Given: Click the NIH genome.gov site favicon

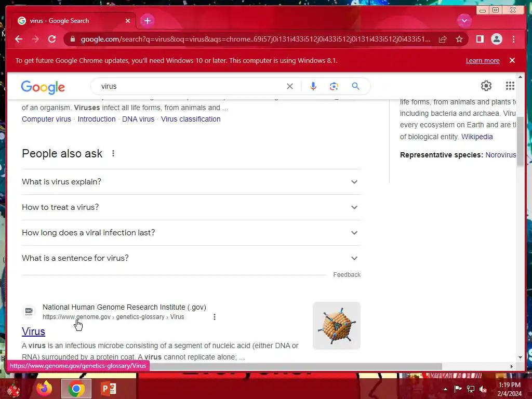Looking at the screenshot, I should click(29, 312).
